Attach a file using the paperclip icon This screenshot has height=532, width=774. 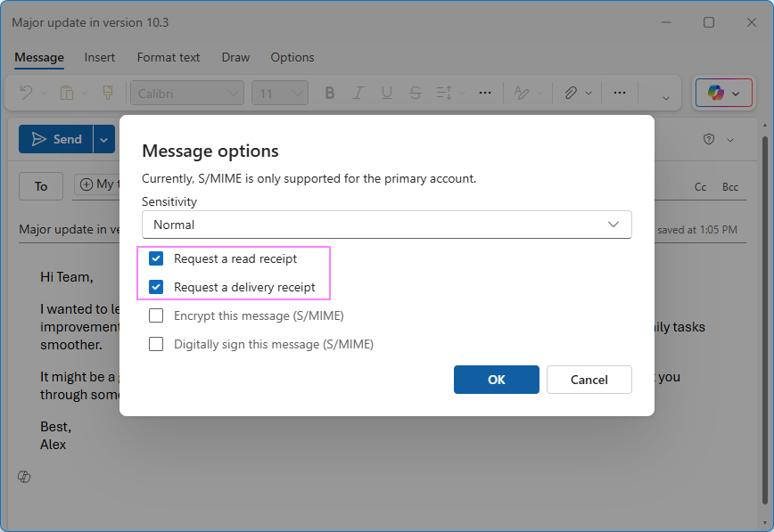pos(572,92)
